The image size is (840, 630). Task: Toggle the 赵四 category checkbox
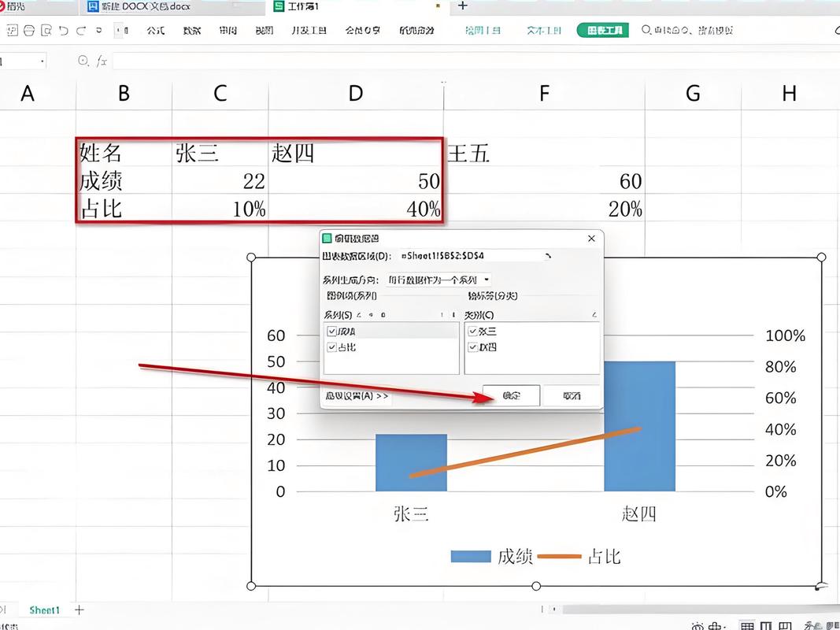(472, 346)
